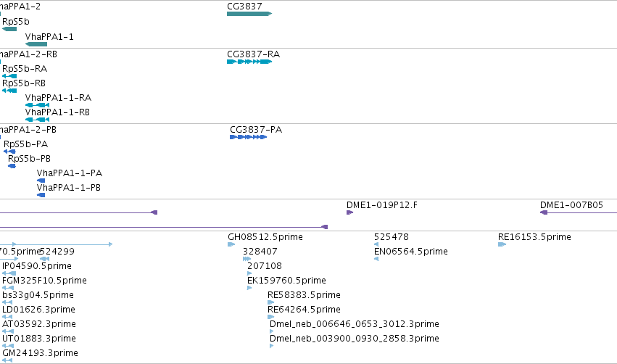617x364 pixels.
Task: Click the EK159760.5prime label
Action: 286,281
